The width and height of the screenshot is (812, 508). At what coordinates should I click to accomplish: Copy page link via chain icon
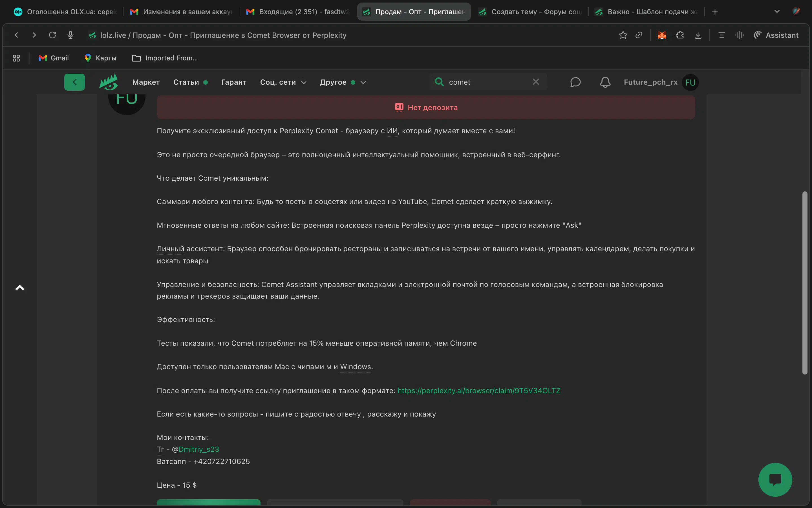(639, 35)
